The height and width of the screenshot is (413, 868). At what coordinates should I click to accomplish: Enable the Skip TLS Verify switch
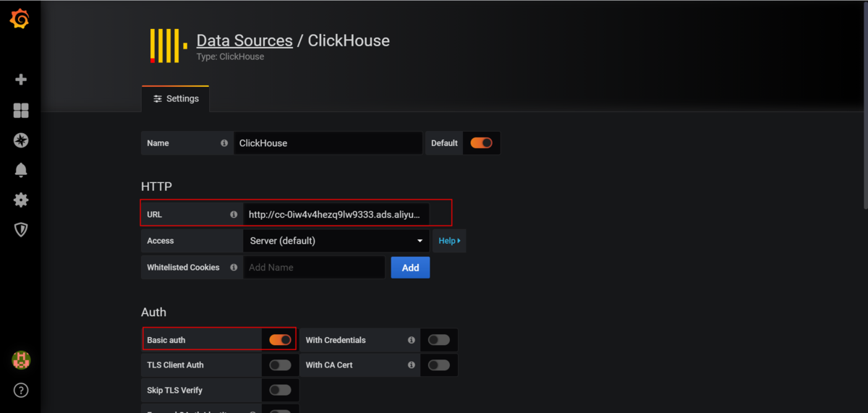pyautogui.click(x=280, y=391)
